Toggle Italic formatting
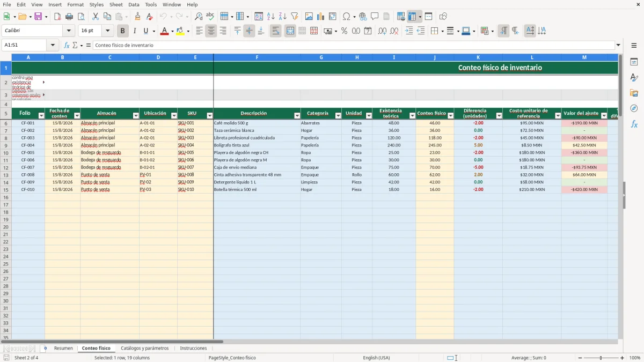This screenshot has height=362, width=644. tap(134, 31)
